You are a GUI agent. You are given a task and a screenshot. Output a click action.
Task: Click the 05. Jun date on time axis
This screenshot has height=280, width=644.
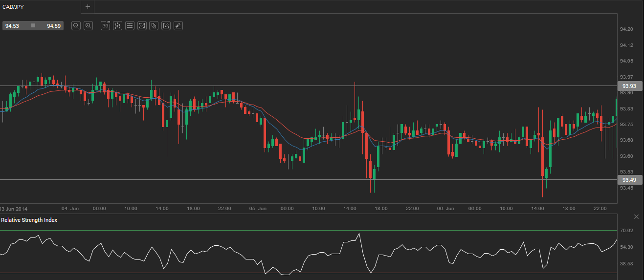click(258, 209)
